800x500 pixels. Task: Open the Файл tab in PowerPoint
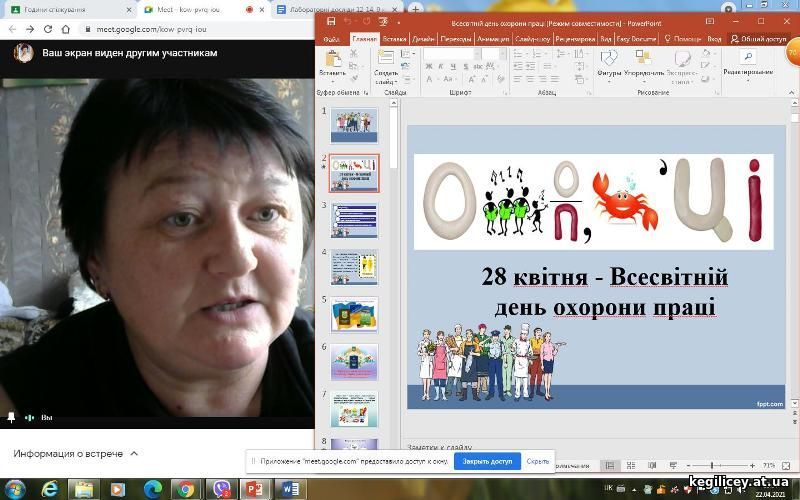[332, 39]
